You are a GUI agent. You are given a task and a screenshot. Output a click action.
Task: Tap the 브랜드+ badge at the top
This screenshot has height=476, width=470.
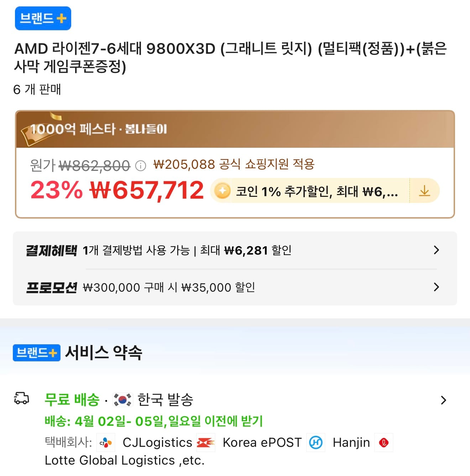(x=43, y=18)
